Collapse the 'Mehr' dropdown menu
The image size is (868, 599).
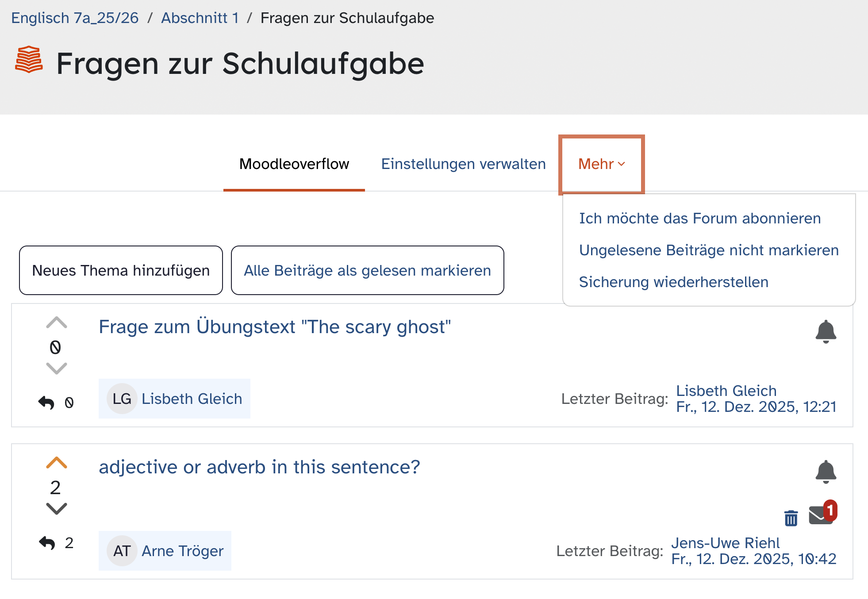pos(601,164)
